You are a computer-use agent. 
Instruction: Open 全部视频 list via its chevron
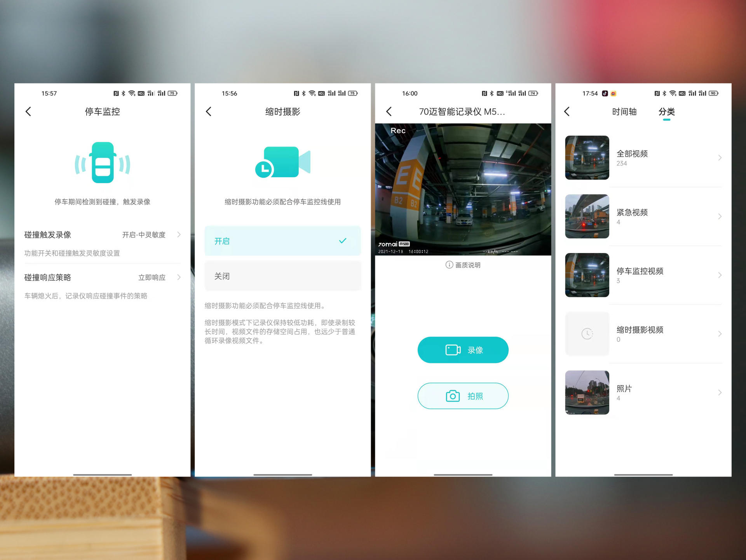720,158
